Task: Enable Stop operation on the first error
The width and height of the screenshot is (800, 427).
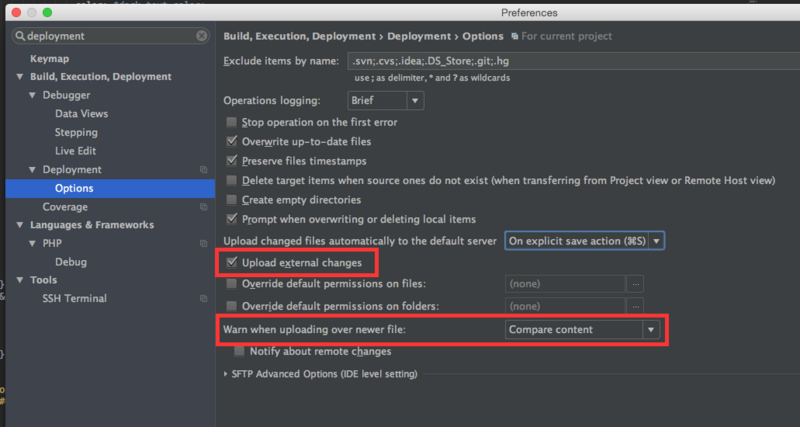Action: tap(233, 123)
